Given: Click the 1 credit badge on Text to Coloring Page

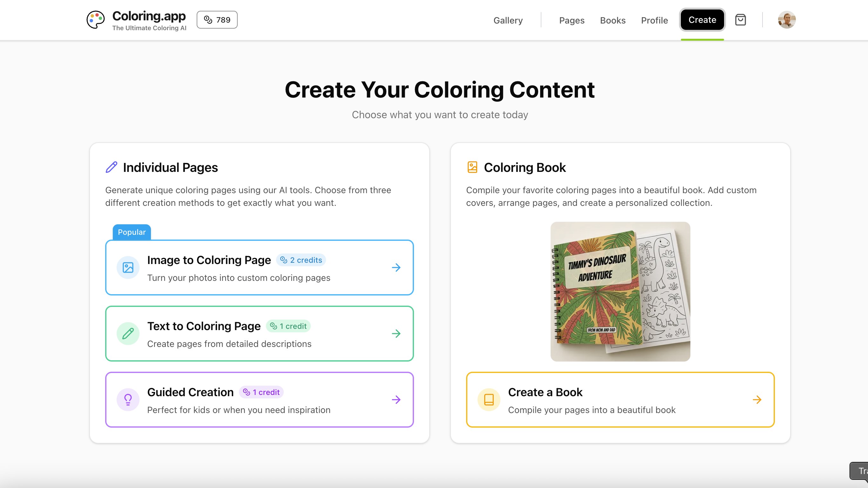Looking at the screenshot, I should point(288,326).
